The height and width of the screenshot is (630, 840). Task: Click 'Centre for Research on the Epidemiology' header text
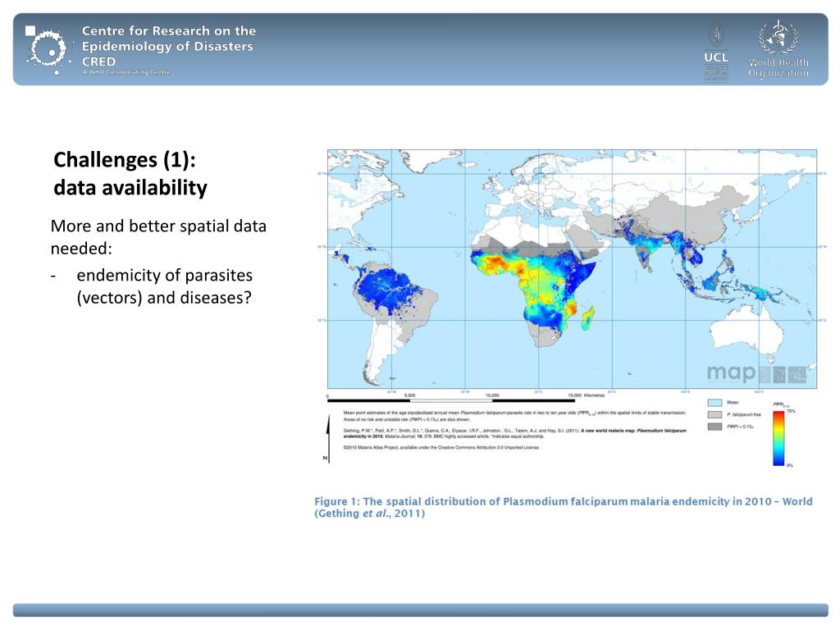click(x=168, y=39)
